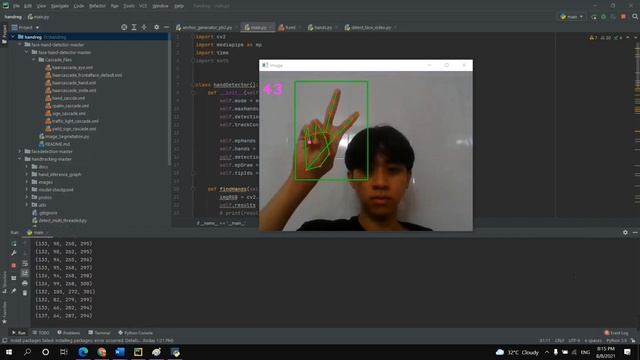Image resolution: width=640 pixels, height=360 pixels.
Task: Open the TODO tool window tab
Action: click(x=41, y=333)
